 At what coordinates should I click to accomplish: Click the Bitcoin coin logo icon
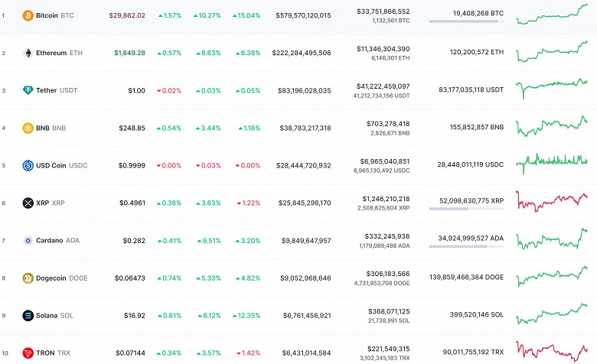point(28,15)
